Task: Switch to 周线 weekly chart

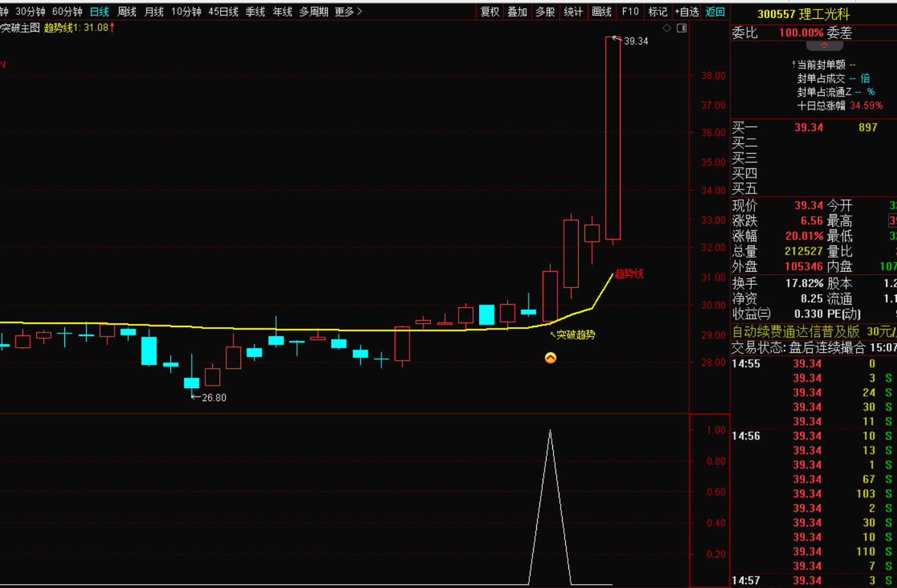Action: [127, 12]
